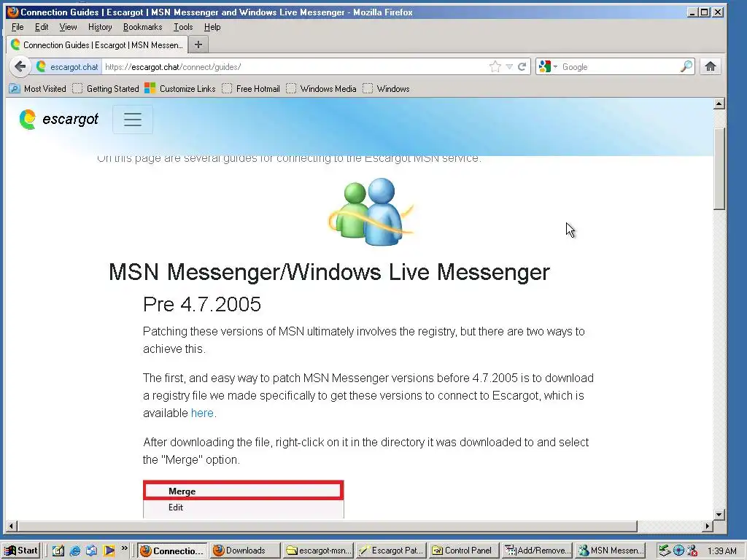Open the Bookmarks menu
747x560 pixels.
click(142, 27)
